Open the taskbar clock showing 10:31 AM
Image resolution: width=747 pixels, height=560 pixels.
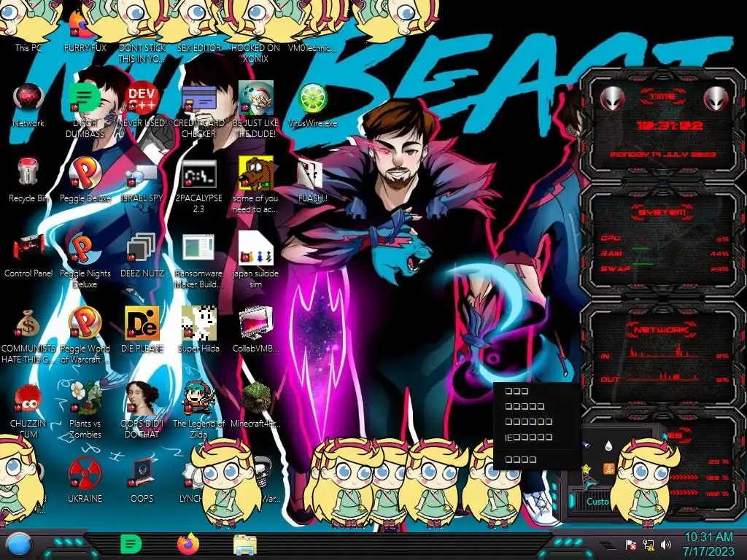[708, 544]
